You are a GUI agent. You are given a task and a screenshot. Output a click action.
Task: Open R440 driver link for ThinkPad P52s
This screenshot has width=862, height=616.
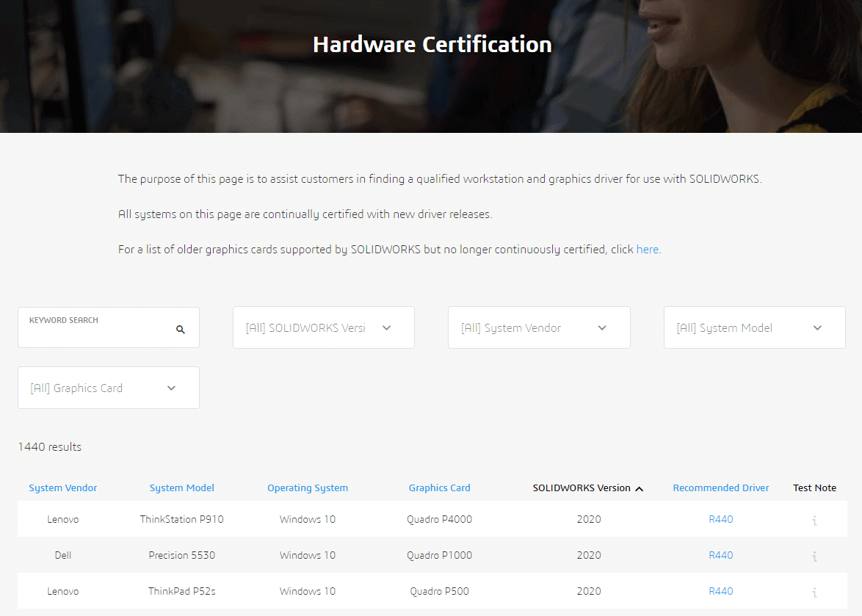point(721,591)
